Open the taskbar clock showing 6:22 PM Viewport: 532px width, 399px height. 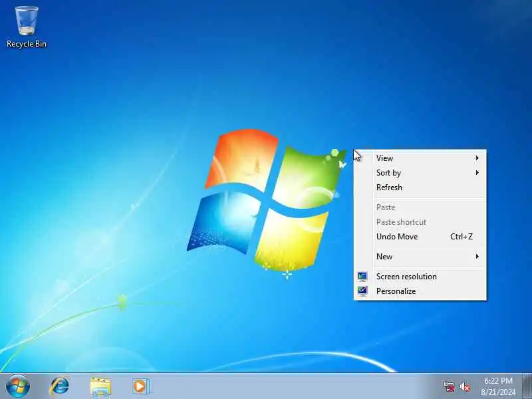point(498,380)
